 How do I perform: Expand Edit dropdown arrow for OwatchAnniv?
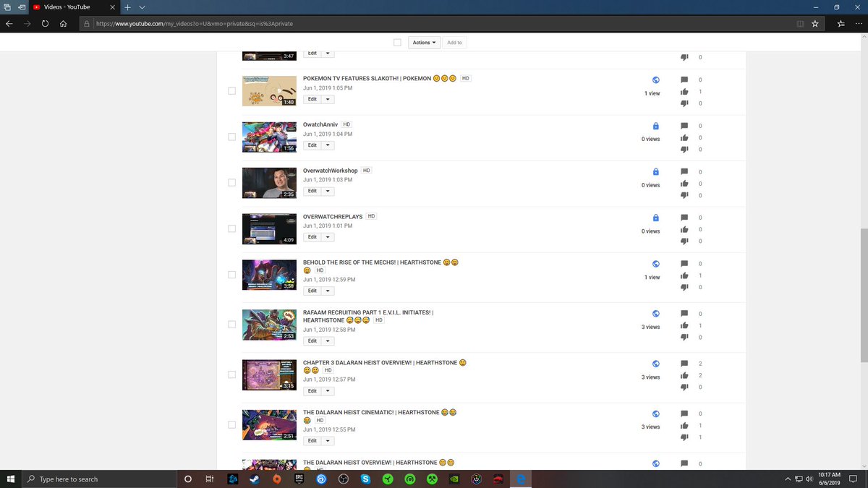[x=328, y=145]
